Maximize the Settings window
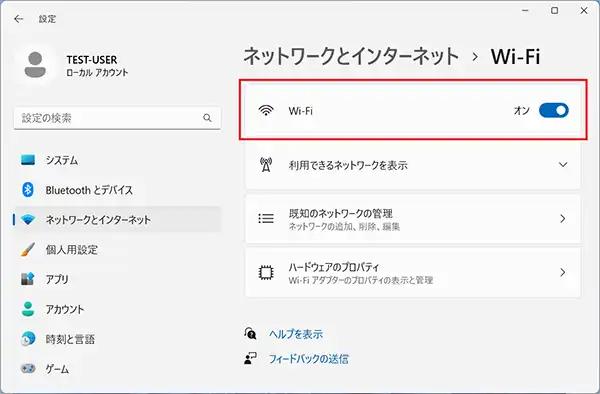The image size is (600, 394). coord(554,11)
